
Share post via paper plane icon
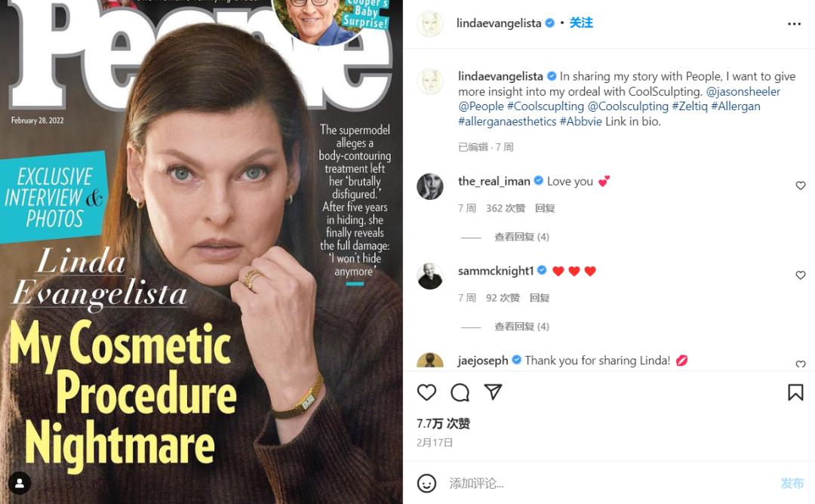coord(493,392)
